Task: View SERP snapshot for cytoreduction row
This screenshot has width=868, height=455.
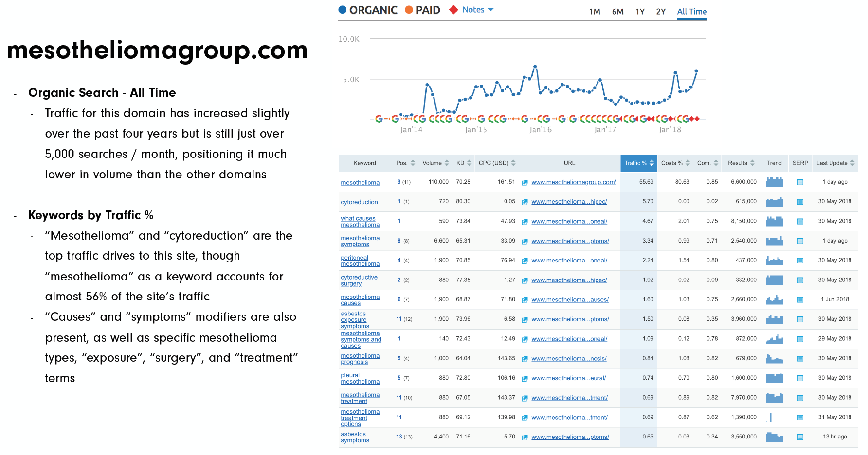Action: coord(800,202)
